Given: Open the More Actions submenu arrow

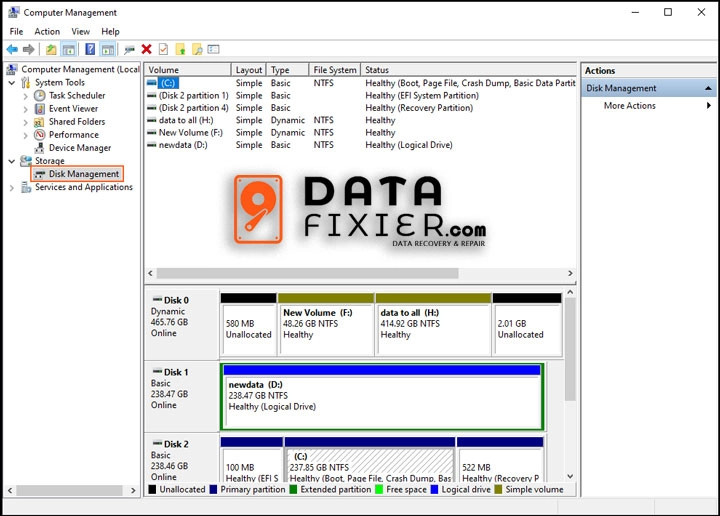Looking at the screenshot, I should tap(709, 106).
